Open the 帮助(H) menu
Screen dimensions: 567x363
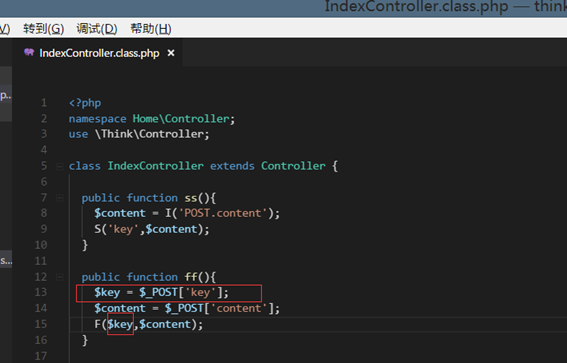tap(150, 29)
